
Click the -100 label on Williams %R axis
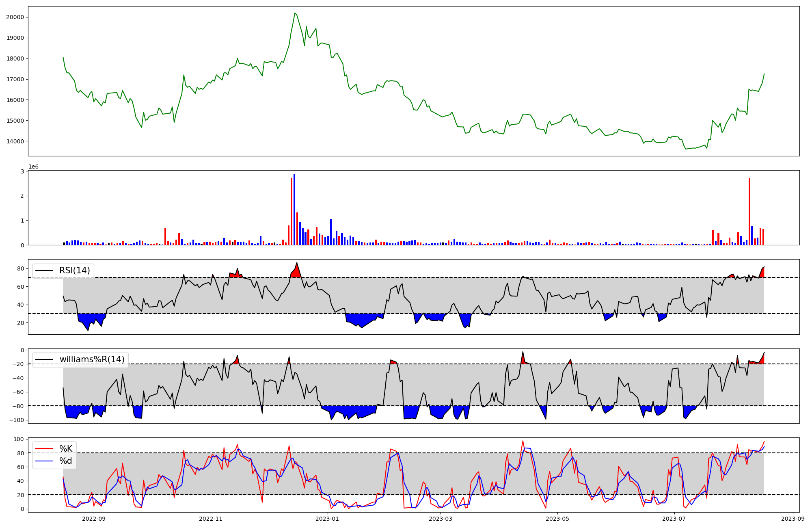click(17, 420)
